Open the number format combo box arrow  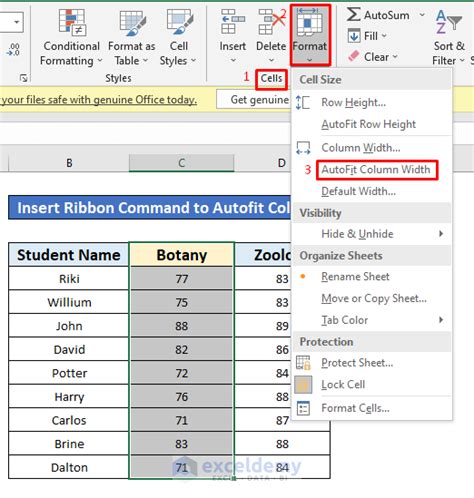click(x=16, y=22)
